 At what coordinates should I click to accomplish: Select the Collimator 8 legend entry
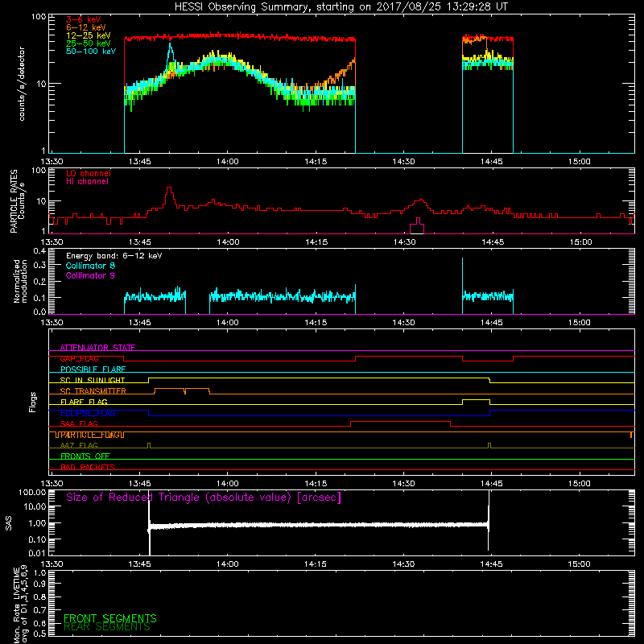[x=90, y=266]
